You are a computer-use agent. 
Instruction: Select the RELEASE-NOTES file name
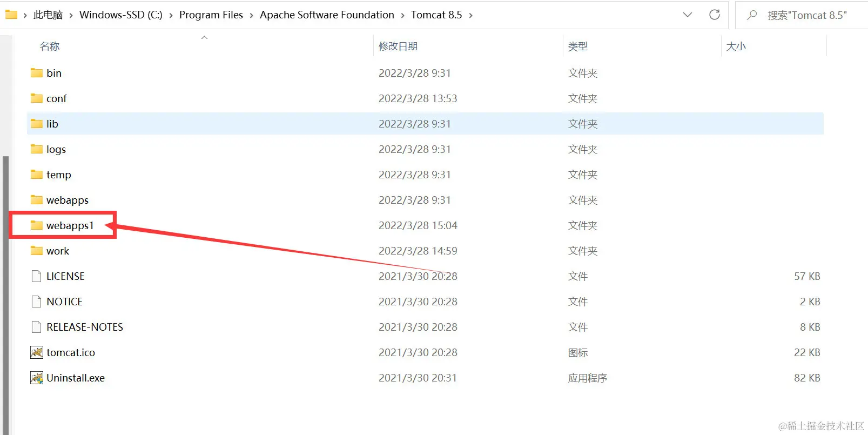point(85,327)
